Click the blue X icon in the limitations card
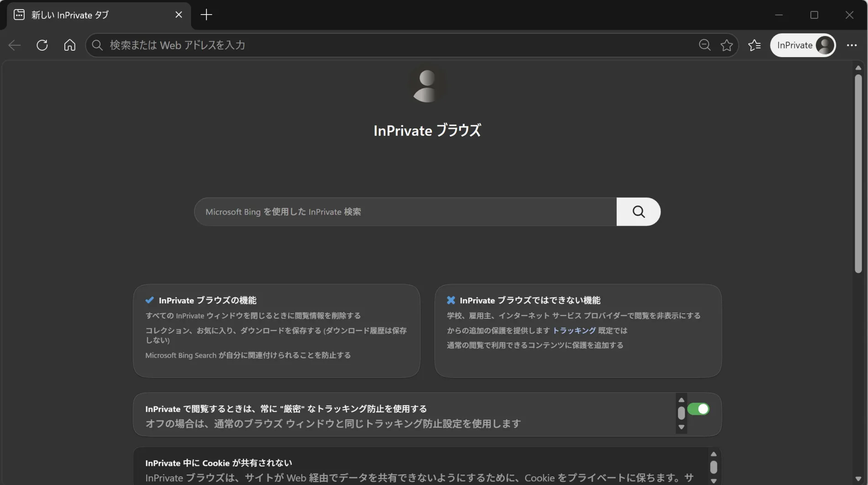868x485 pixels. [451, 300]
